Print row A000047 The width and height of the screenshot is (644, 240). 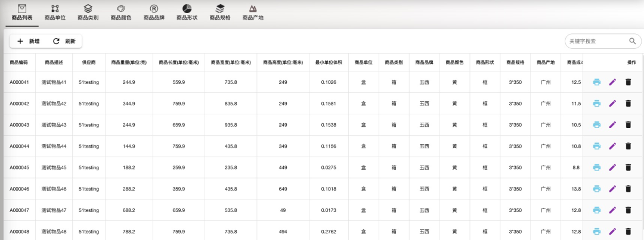[x=597, y=210]
